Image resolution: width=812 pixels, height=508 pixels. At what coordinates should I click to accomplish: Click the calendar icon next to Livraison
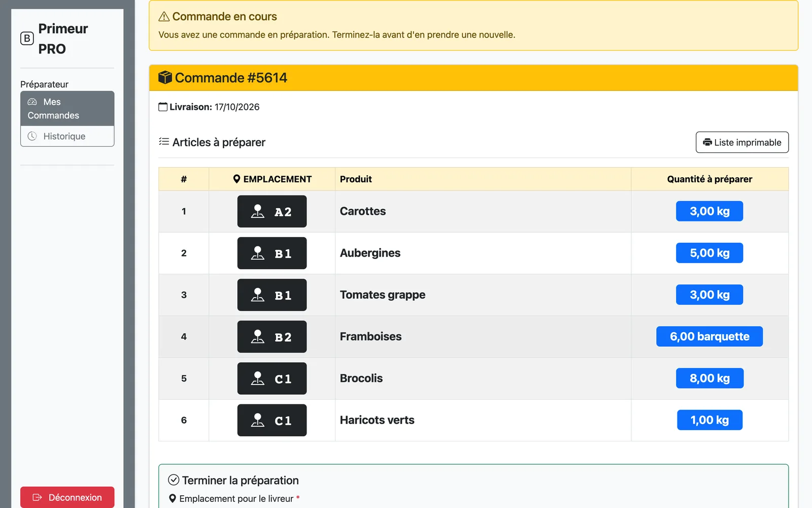163,107
